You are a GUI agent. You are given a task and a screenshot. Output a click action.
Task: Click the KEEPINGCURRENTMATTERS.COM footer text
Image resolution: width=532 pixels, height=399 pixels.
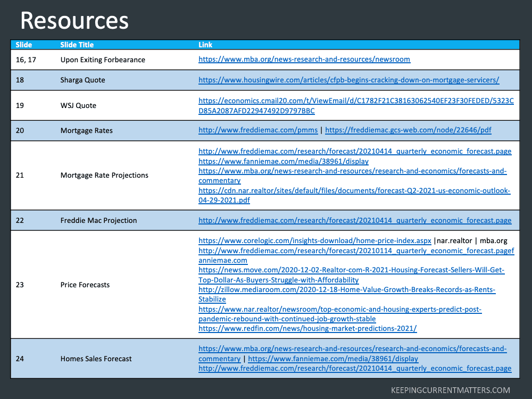click(x=451, y=390)
